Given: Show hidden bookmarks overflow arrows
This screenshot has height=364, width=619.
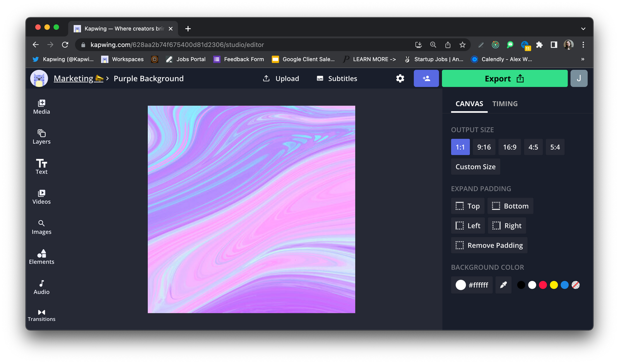Looking at the screenshot, I should click(x=583, y=59).
